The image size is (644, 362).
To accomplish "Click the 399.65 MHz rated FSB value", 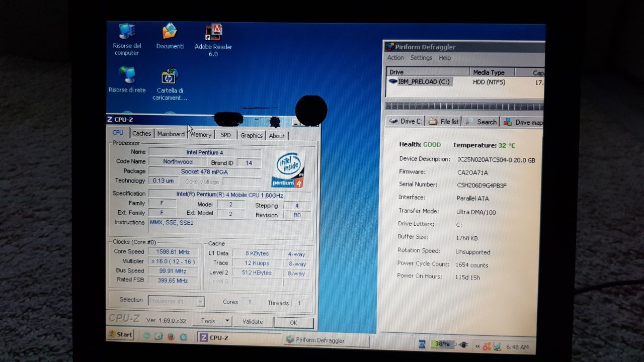I will click(x=173, y=281).
